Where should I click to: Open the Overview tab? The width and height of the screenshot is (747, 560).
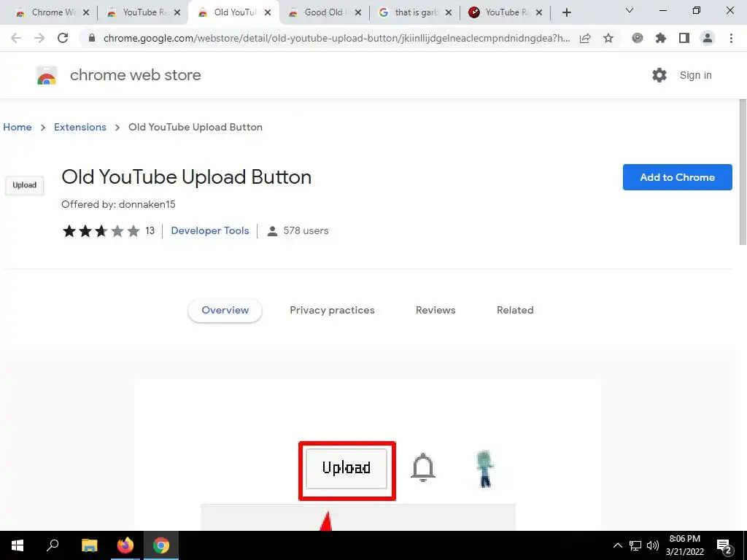click(225, 310)
